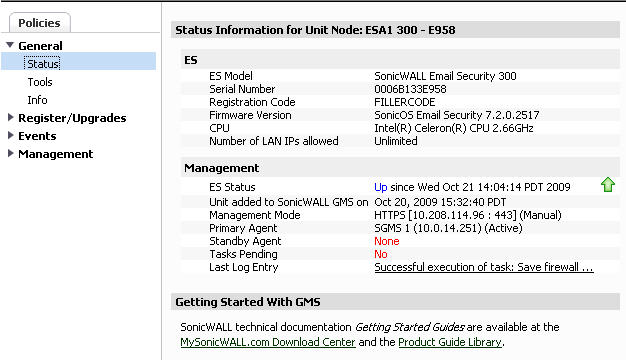This screenshot has height=360, width=626.
Task: Expand the Management section arrow
Action: tap(11, 153)
